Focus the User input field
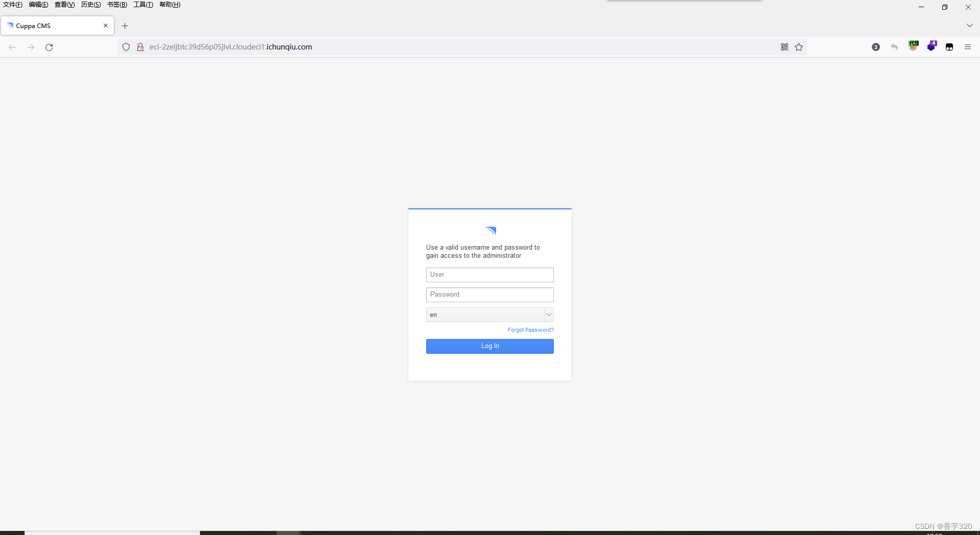 [490, 275]
